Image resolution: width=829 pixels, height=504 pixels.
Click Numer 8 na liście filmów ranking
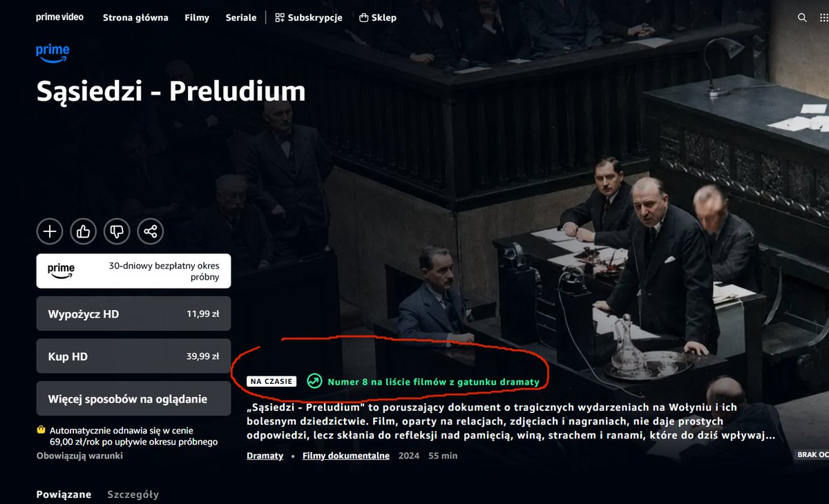pyautogui.click(x=434, y=381)
